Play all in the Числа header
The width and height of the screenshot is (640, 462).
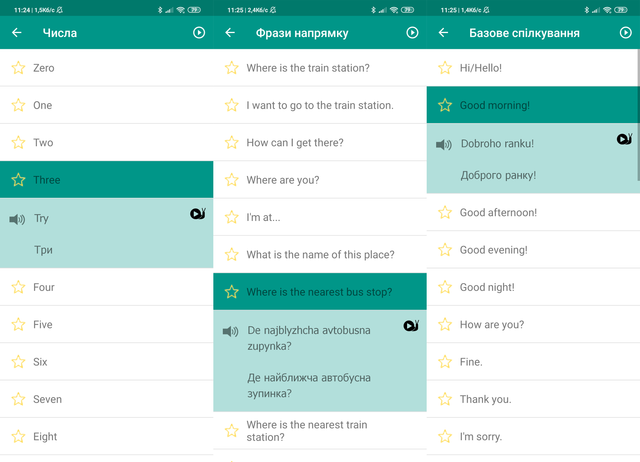coord(199,33)
